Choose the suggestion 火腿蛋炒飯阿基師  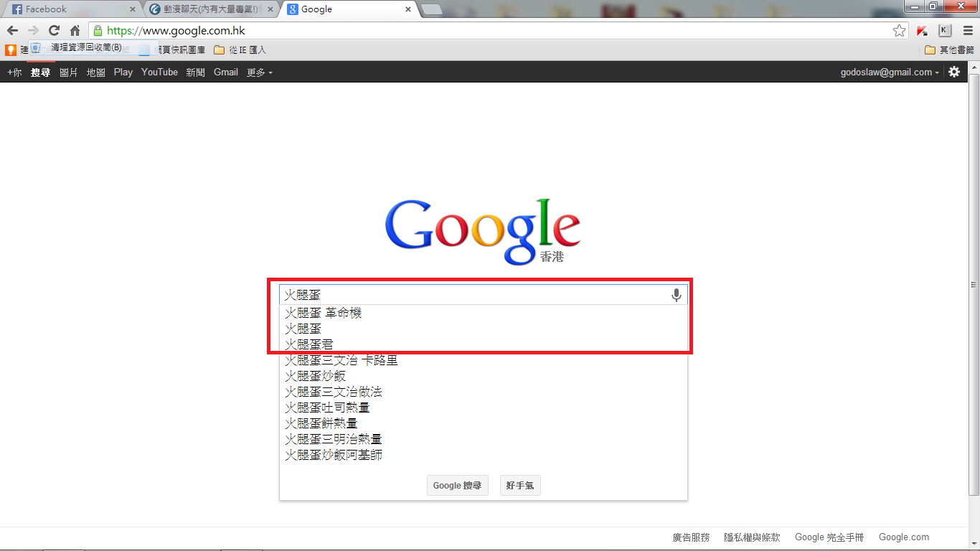pyautogui.click(x=483, y=455)
